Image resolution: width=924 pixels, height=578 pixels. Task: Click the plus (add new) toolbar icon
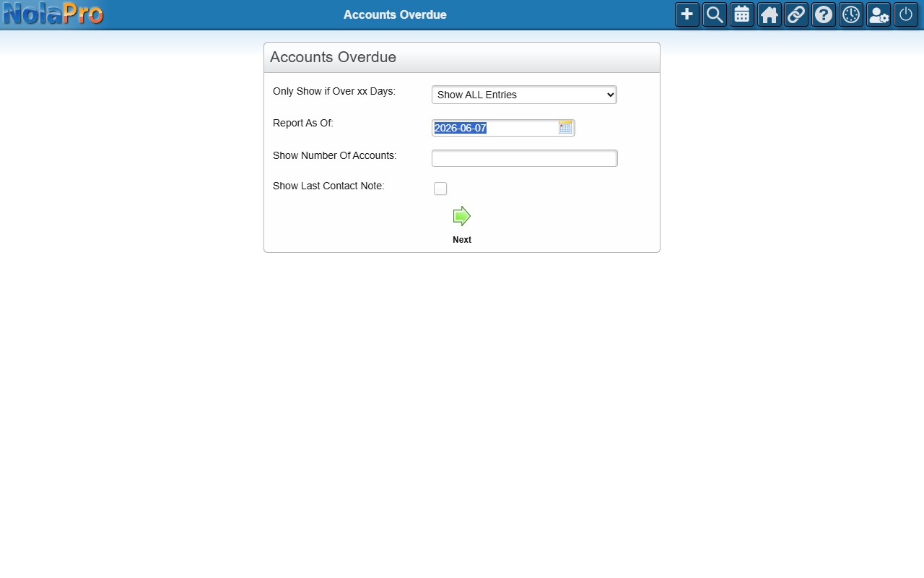coord(687,14)
